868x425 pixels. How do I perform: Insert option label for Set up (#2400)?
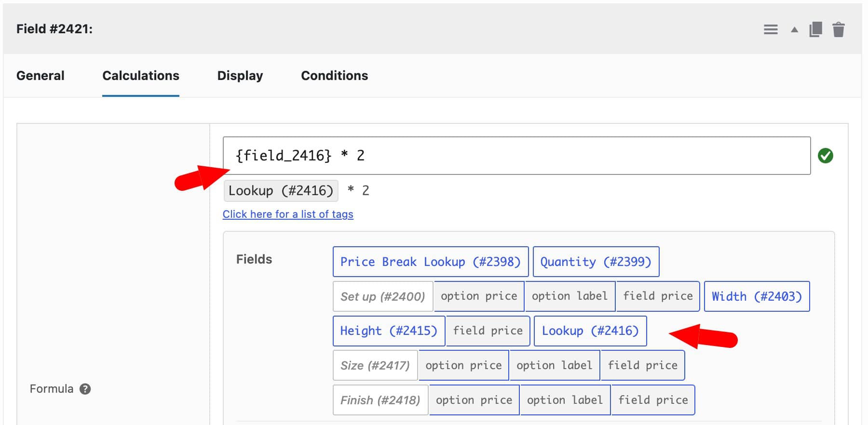click(570, 296)
